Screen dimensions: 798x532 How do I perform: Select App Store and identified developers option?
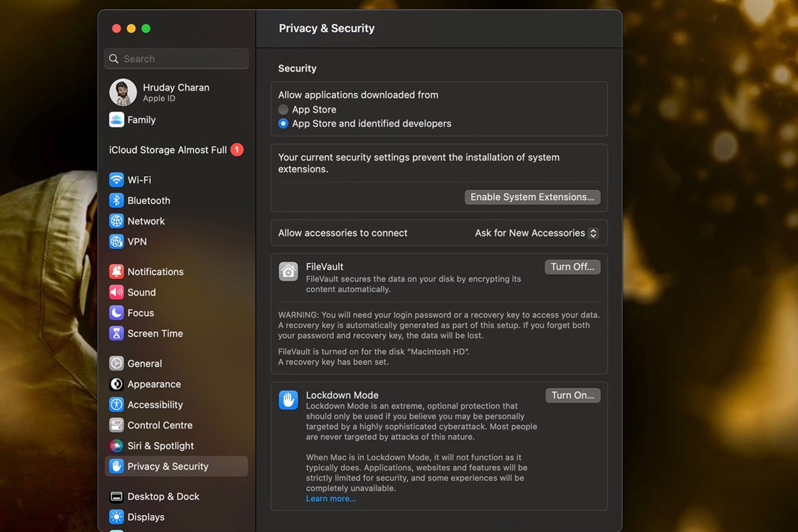[283, 123]
